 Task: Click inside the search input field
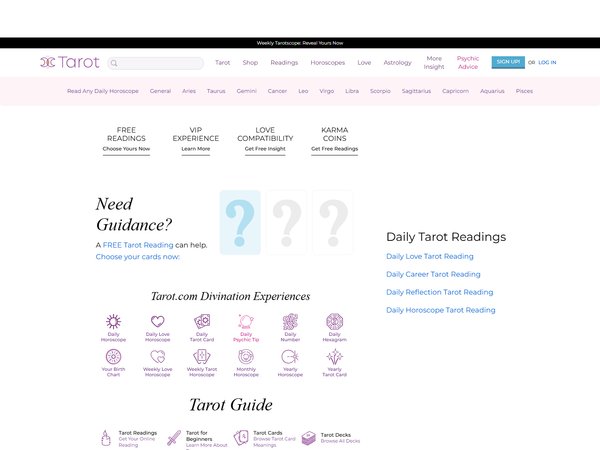click(x=156, y=63)
